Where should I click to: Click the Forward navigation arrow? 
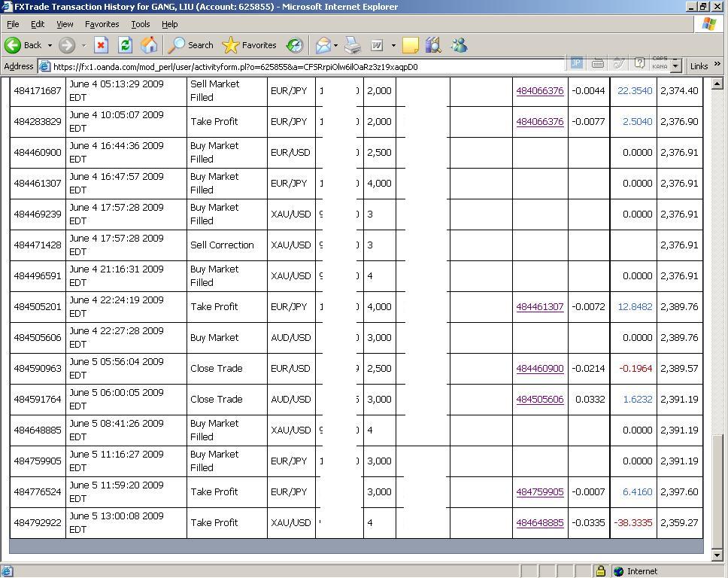click(67, 45)
